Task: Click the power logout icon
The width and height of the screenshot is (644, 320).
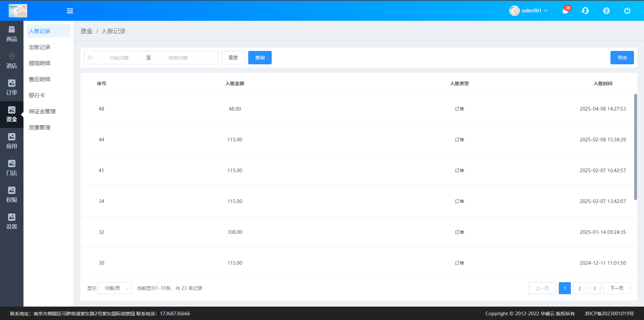Action: 627,11
